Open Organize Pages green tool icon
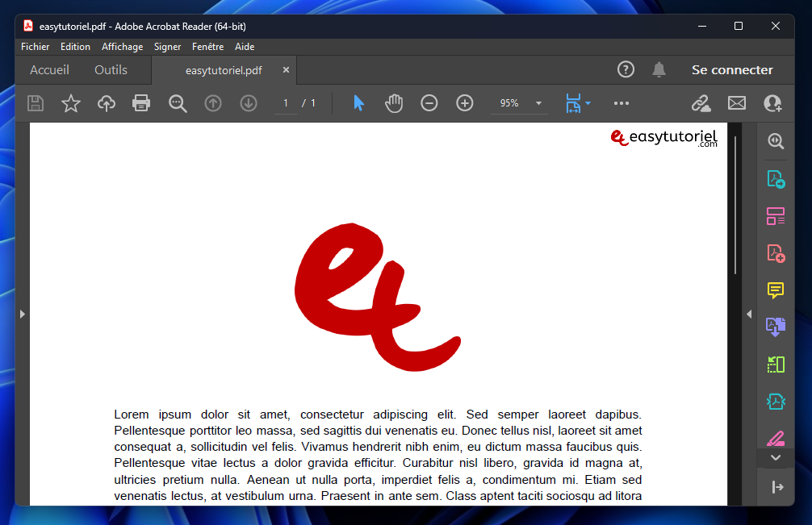The width and height of the screenshot is (812, 525). point(775,365)
